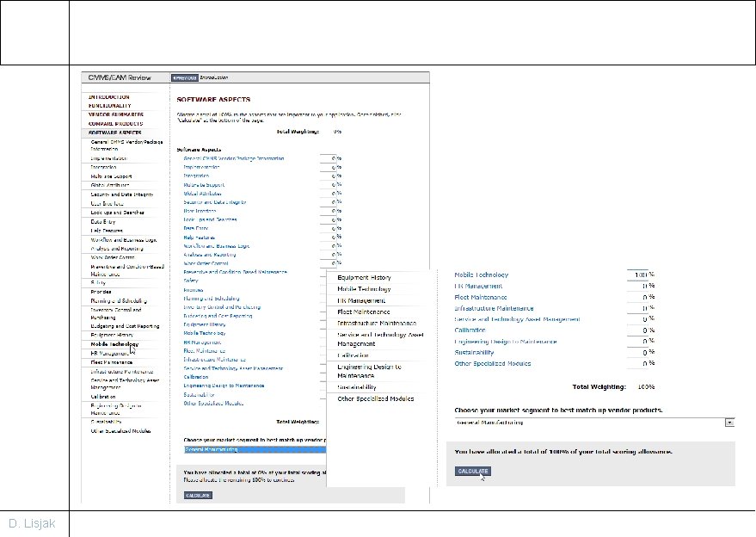Click the Previous button beside Introduction
The image size is (756, 537).
(x=185, y=77)
